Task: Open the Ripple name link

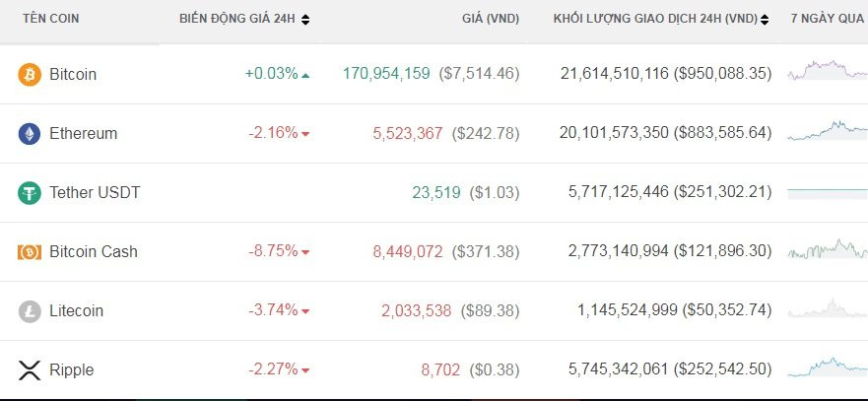Action: coord(72,370)
